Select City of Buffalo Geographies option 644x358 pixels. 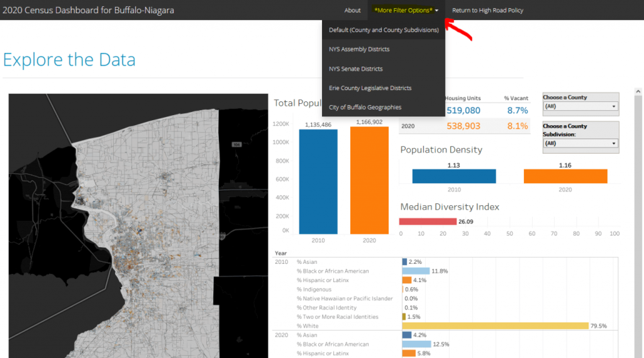pos(365,107)
